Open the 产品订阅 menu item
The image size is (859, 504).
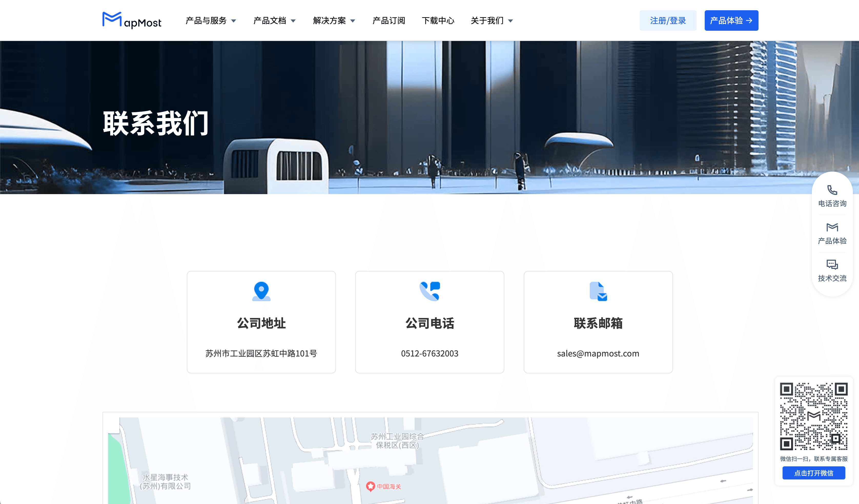coord(388,21)
